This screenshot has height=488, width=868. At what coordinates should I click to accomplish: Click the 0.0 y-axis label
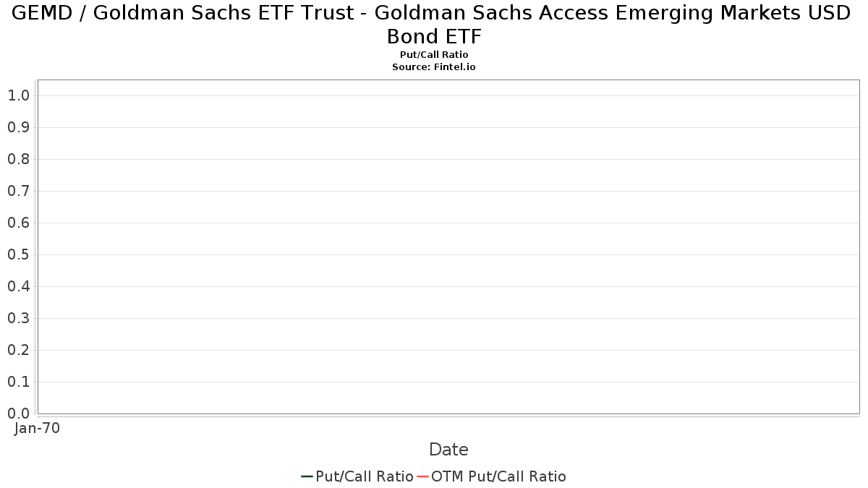tap(18, 414)
